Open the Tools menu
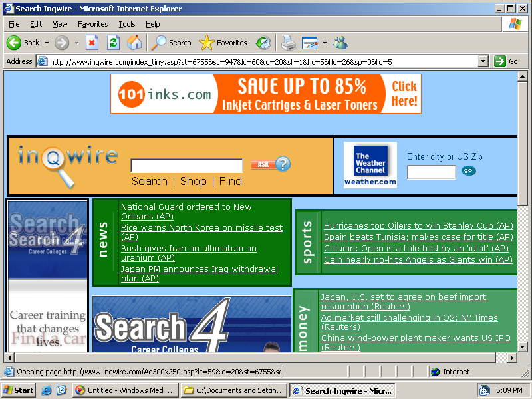This screenshot has width=532, height=399. (126, 24)
